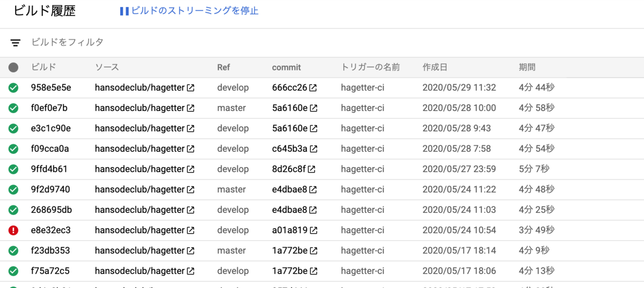Click develop ref in row e8e32ec3

click(233, 230)
